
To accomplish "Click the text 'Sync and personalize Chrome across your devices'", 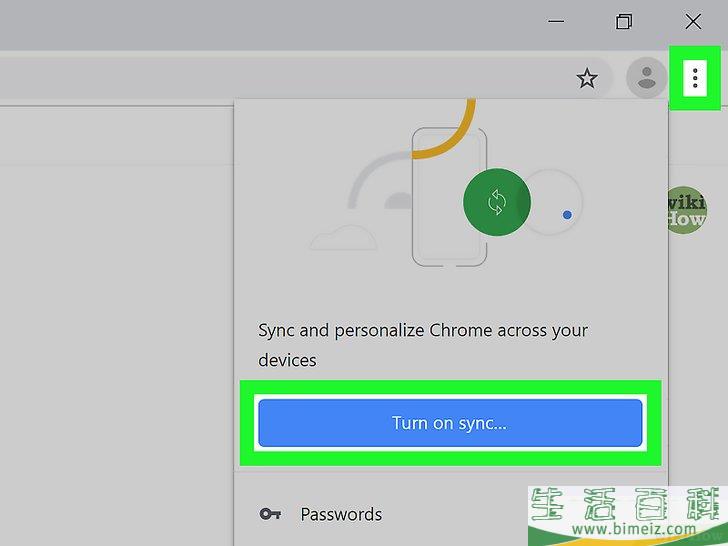I will [x=423, y=345].
